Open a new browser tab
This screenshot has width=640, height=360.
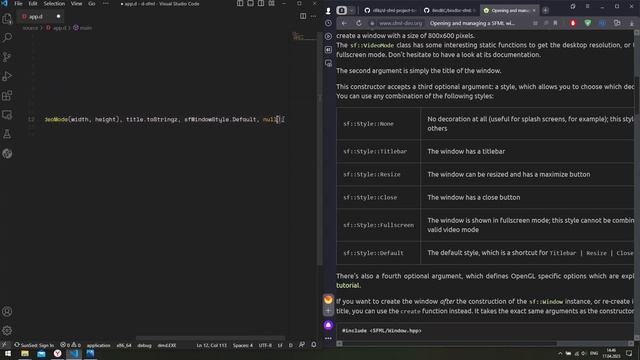[546, 10]
